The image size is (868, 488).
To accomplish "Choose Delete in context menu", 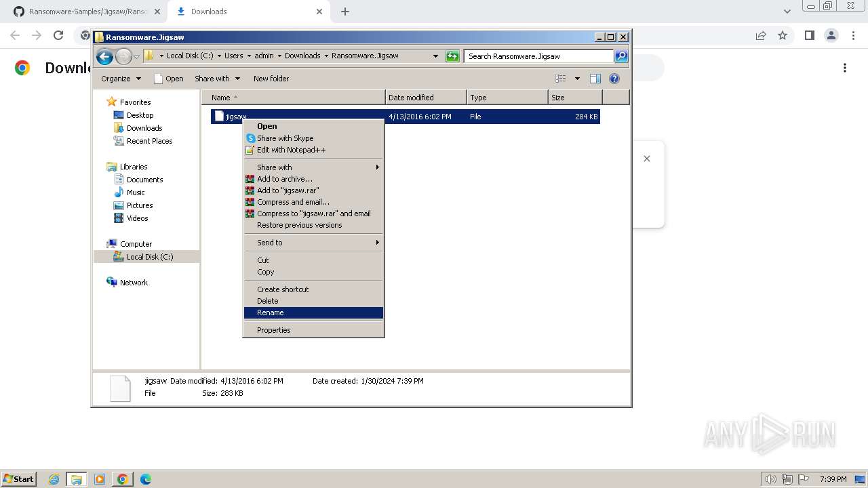I will click(x=313, y=301).
